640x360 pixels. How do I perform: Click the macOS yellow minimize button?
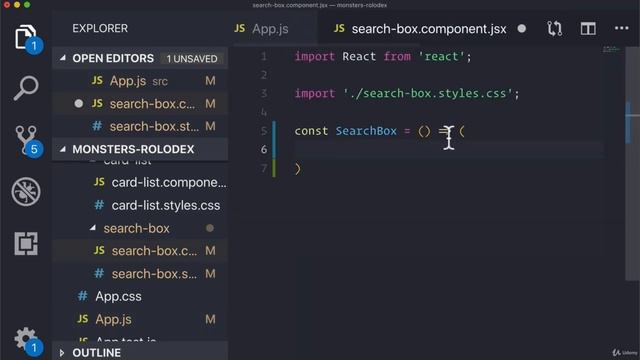(x=17, y=4)
